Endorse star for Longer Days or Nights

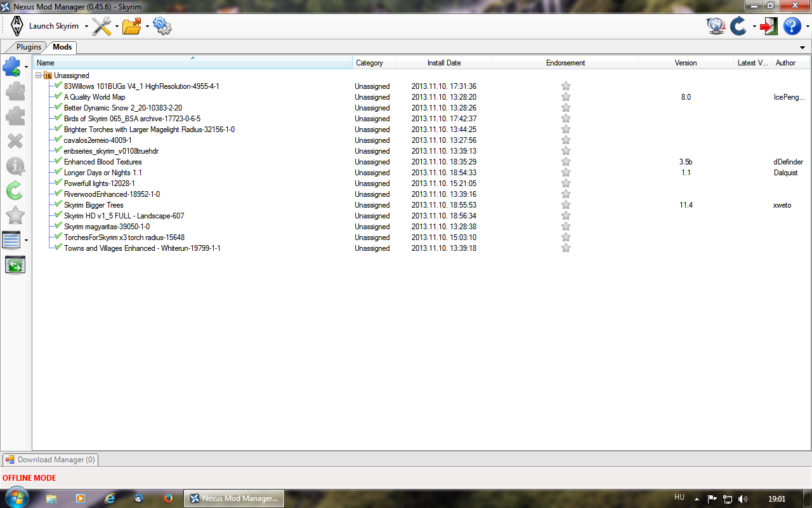(566, 172)
